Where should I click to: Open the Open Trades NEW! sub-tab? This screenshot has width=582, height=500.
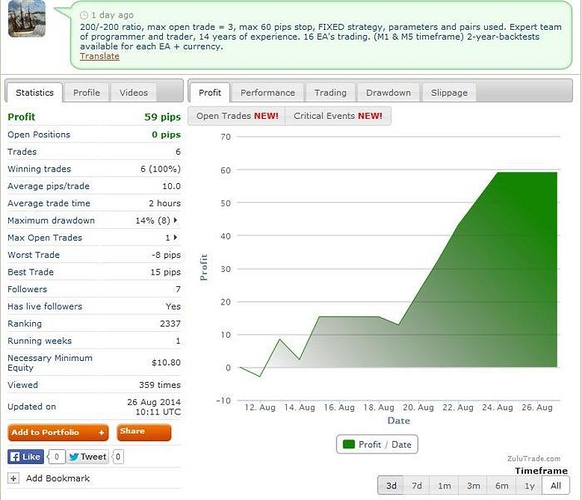237,116
